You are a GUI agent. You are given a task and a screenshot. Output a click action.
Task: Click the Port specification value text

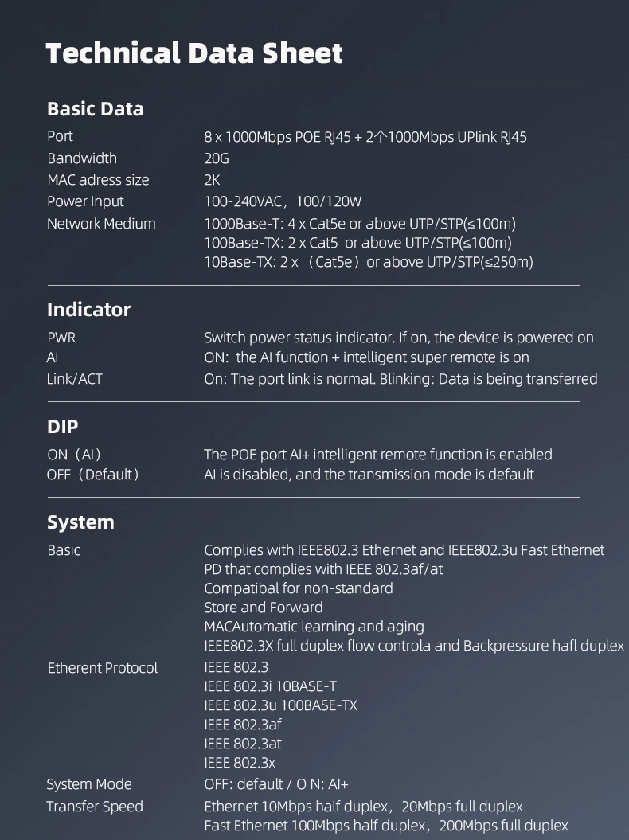pos(365,137)
